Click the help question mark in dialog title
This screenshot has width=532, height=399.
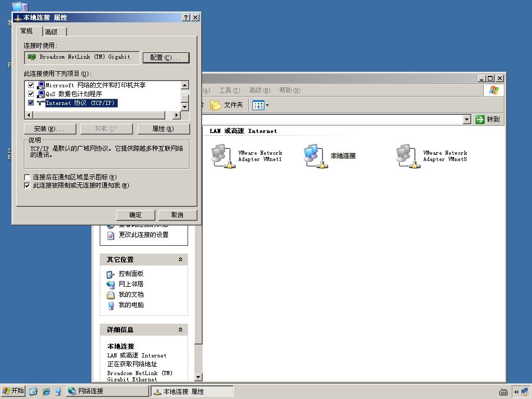point(186,18)
